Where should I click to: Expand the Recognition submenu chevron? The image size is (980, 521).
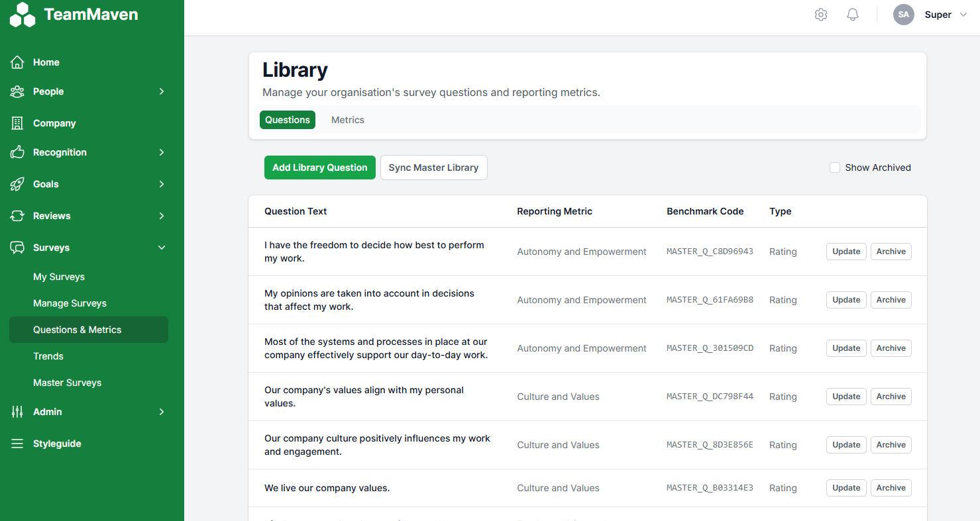[x=162, y=152]
